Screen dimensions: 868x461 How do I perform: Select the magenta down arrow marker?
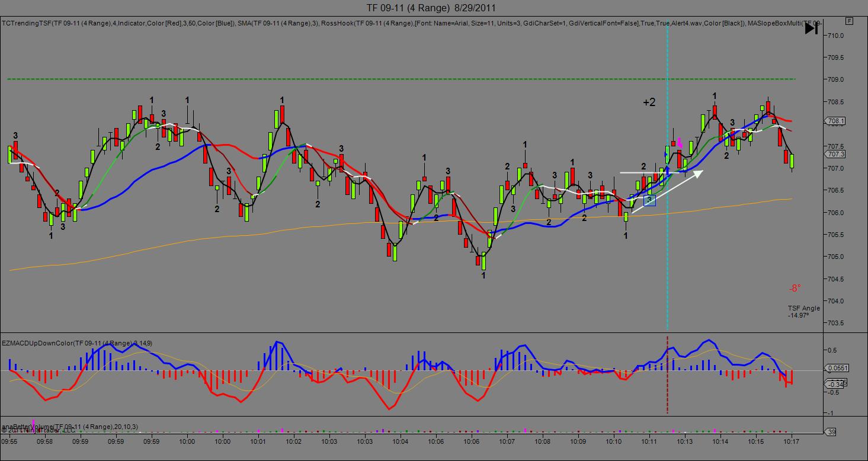click(680, 143)
